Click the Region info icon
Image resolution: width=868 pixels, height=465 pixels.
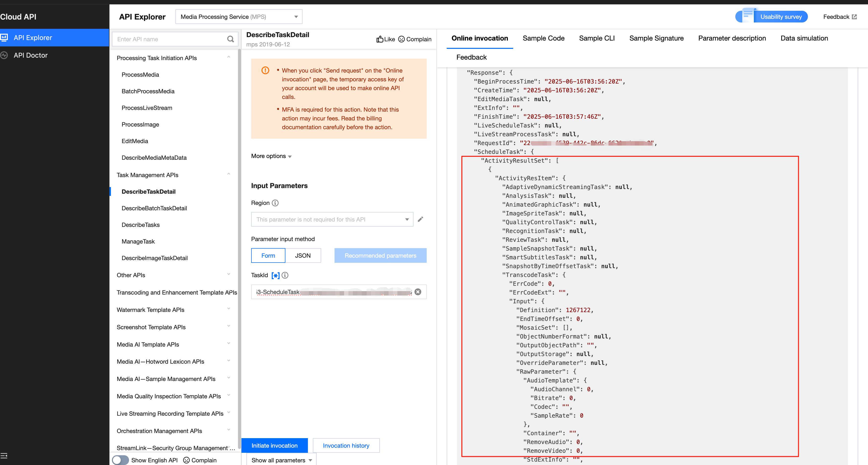point(275,203)
